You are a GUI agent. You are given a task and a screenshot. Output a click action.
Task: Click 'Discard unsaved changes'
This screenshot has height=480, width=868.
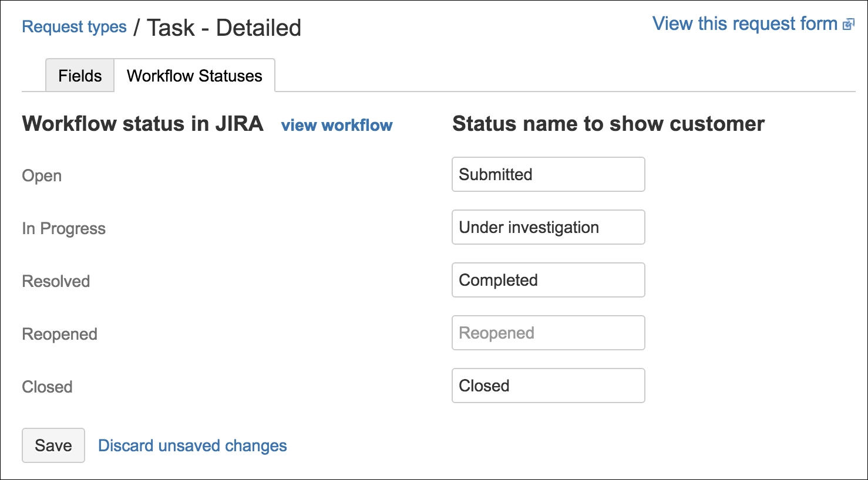(x=192, y=445)
